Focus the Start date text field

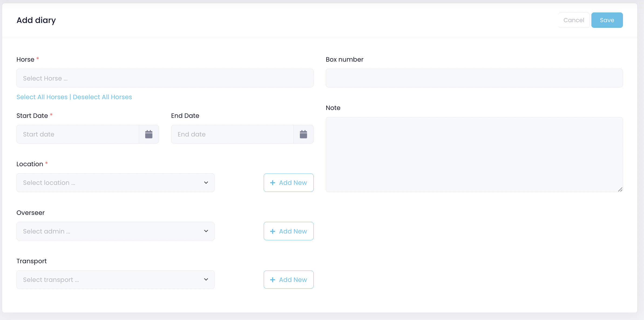pyautogui.click(x=78, y=134)
